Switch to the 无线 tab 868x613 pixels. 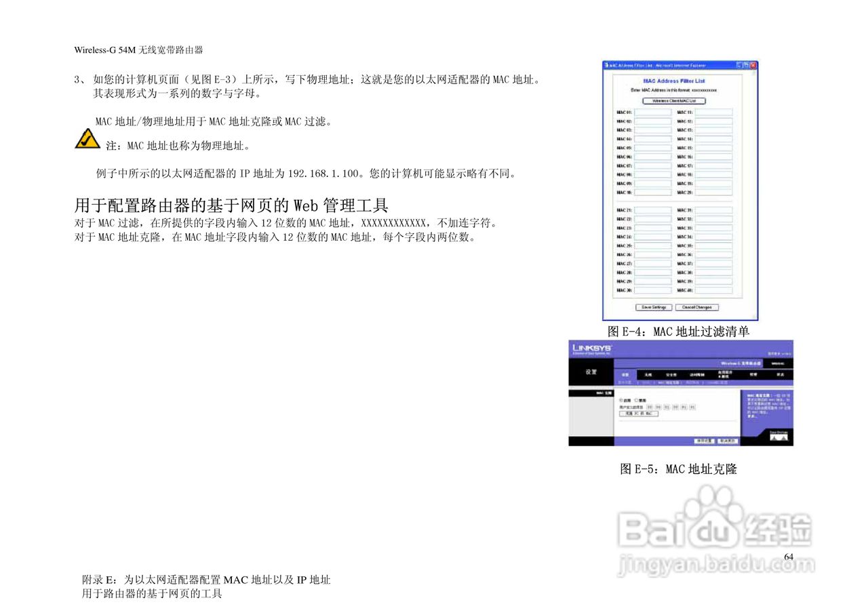[x=648, y=374]
